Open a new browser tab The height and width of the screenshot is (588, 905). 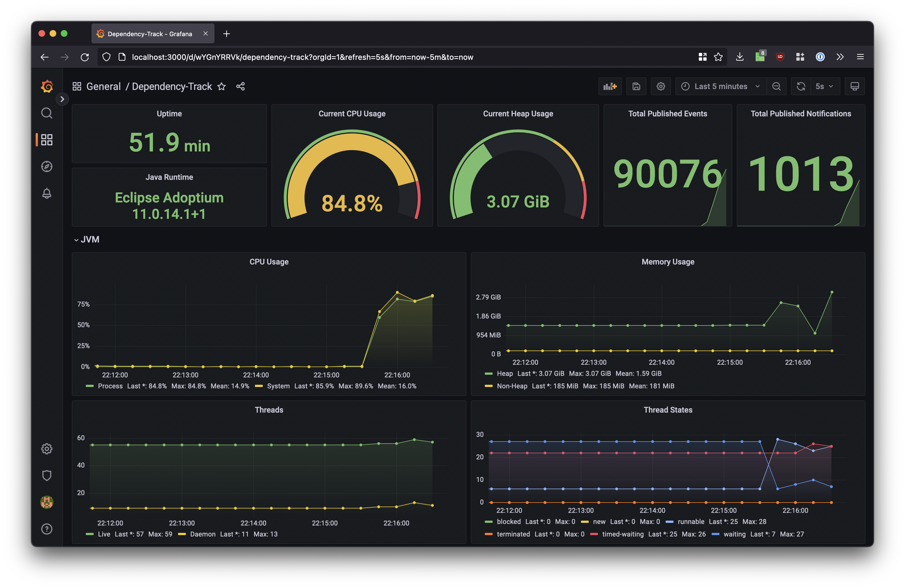click(x=227, y=34)
